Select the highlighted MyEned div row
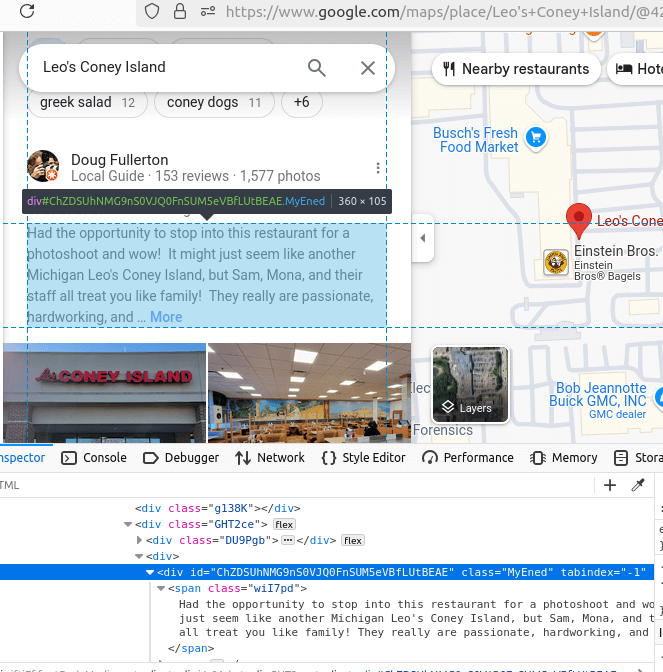The image size is (663, 672). click(x=327, y=572)
